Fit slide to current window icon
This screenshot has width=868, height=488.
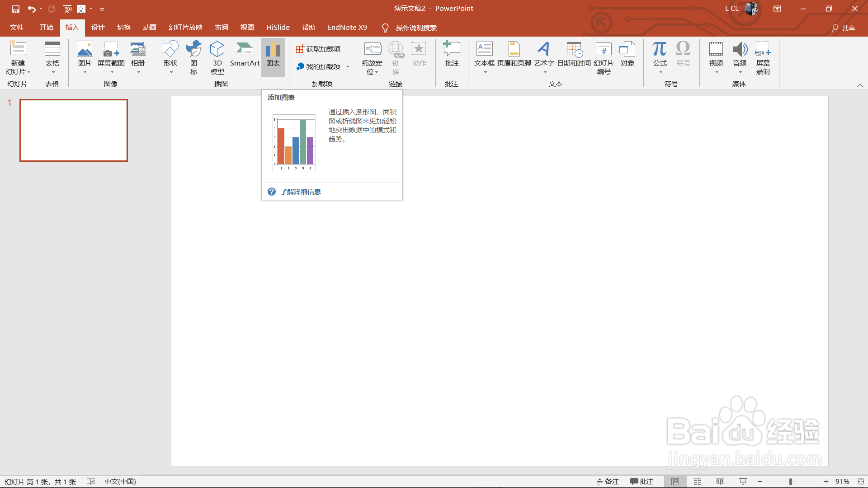861,482
